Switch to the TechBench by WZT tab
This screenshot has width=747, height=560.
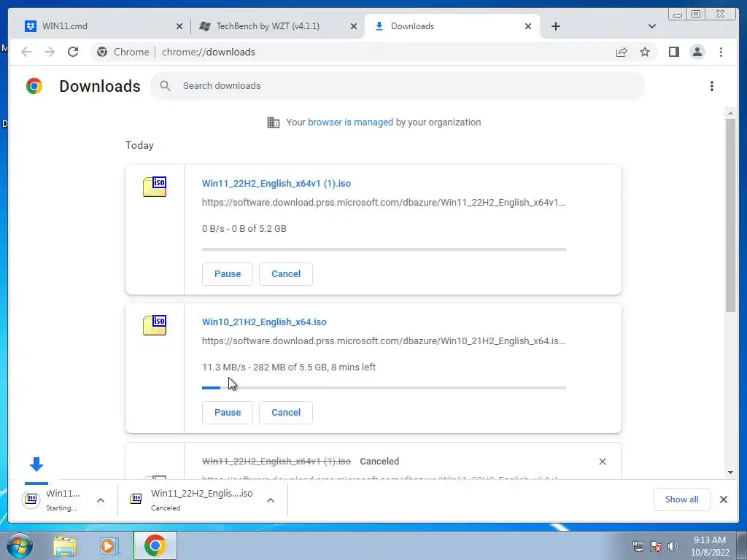coord(278,26)
